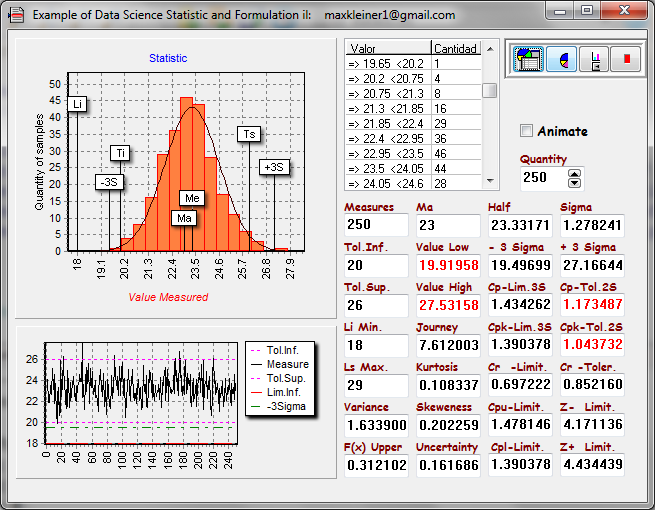
Task: Click the application icon in title bar
Action: pyautogui.click(x=16, y=15)
